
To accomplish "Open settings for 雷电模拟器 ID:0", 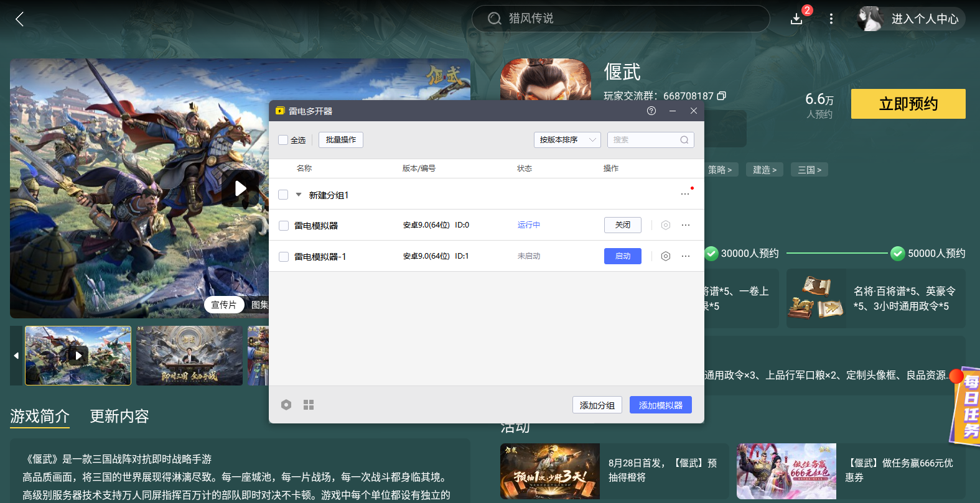I will pos(666,225).
